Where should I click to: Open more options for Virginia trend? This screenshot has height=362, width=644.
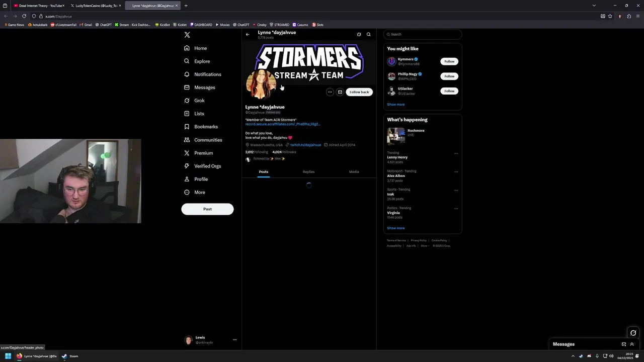click(456, 209)
